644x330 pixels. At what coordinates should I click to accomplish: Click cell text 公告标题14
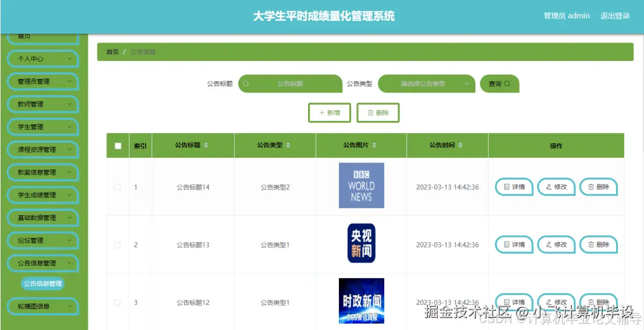pyautogui.click(x=193, y=187)
